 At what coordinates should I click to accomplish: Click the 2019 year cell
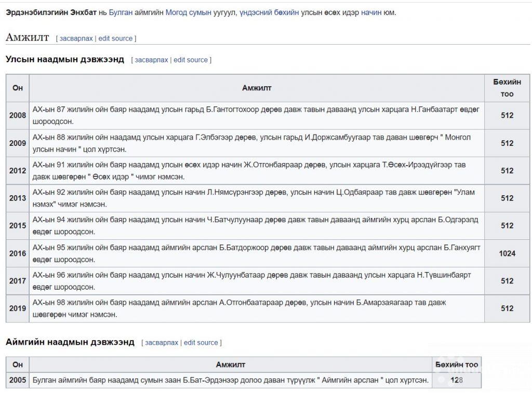pyautogui.click(x=18, y=308)
